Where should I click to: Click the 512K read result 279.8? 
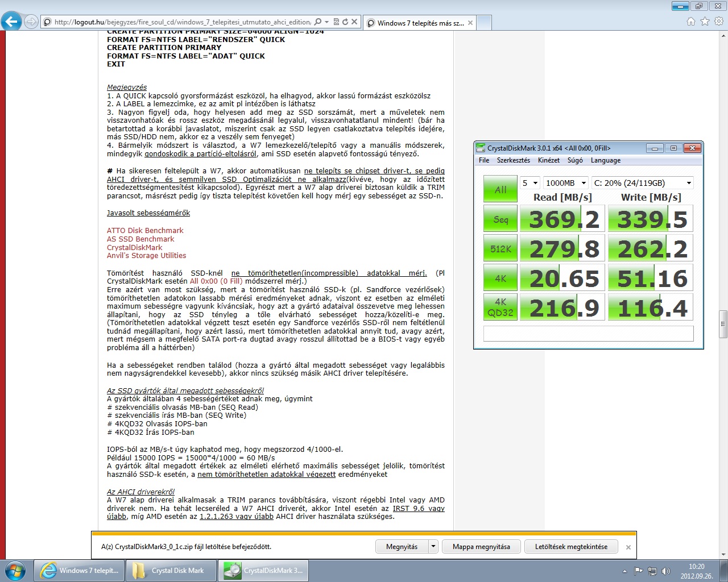click(x=563, y=249)
